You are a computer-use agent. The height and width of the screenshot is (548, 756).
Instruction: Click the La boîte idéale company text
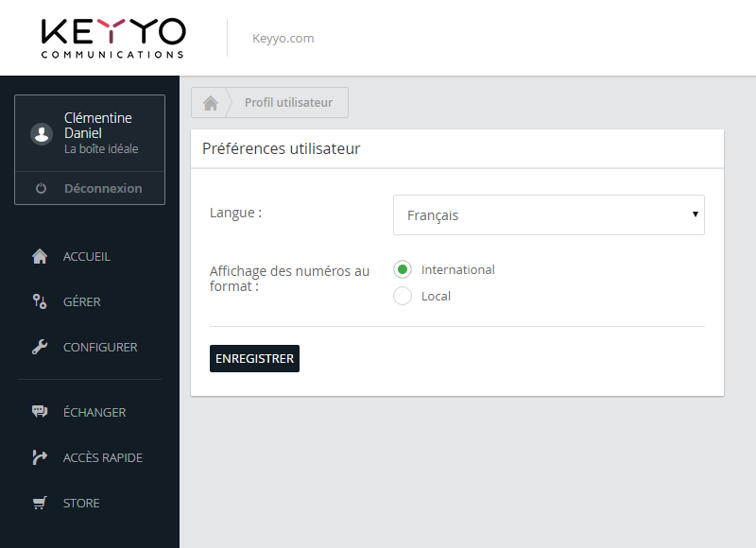tap(101, 149)
